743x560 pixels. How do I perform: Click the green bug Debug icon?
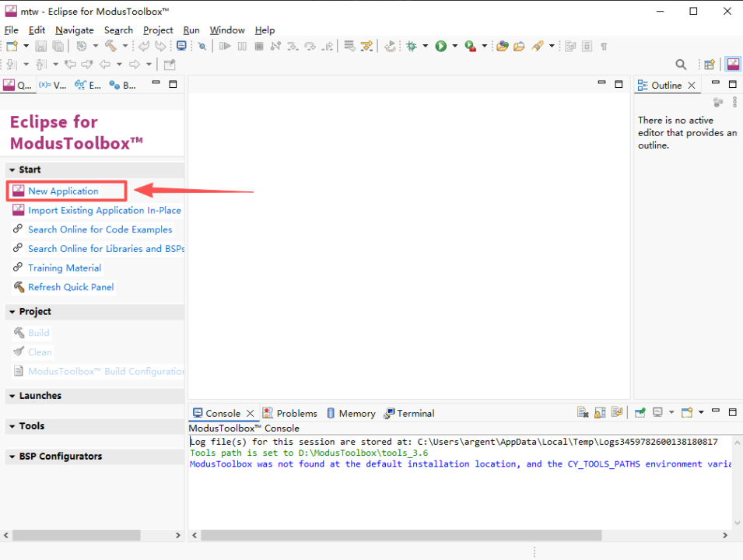click(x=412, y=46)
